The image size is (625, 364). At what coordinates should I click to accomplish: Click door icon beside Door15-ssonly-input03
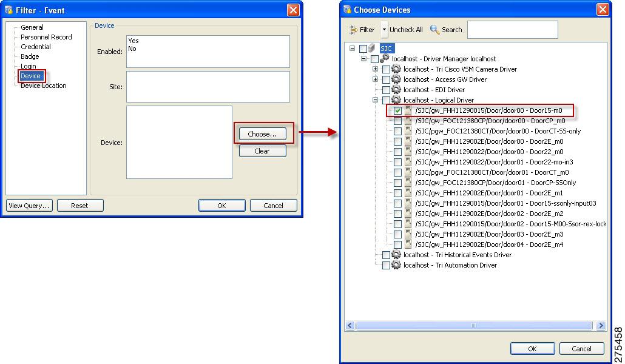click(x=408, y=203)
